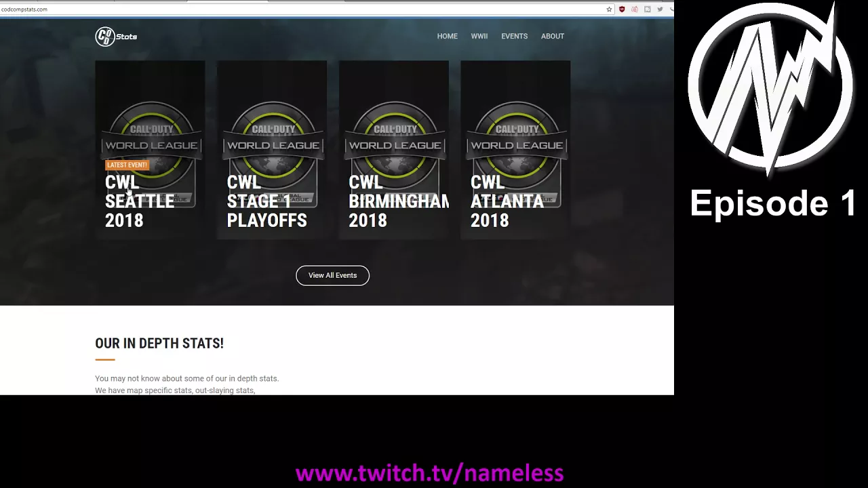Click the orange Latest Event badge
Screen dimensions: 868x488
(127, 165)
